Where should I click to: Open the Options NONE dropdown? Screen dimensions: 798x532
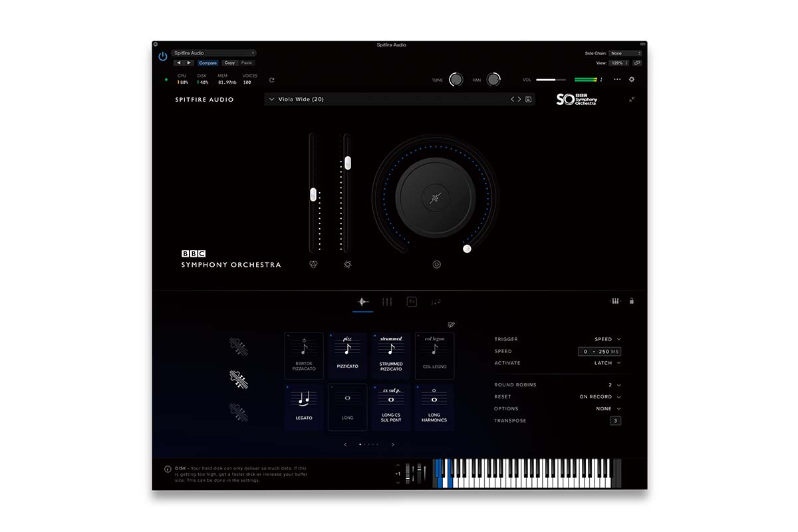click(608, 409)
